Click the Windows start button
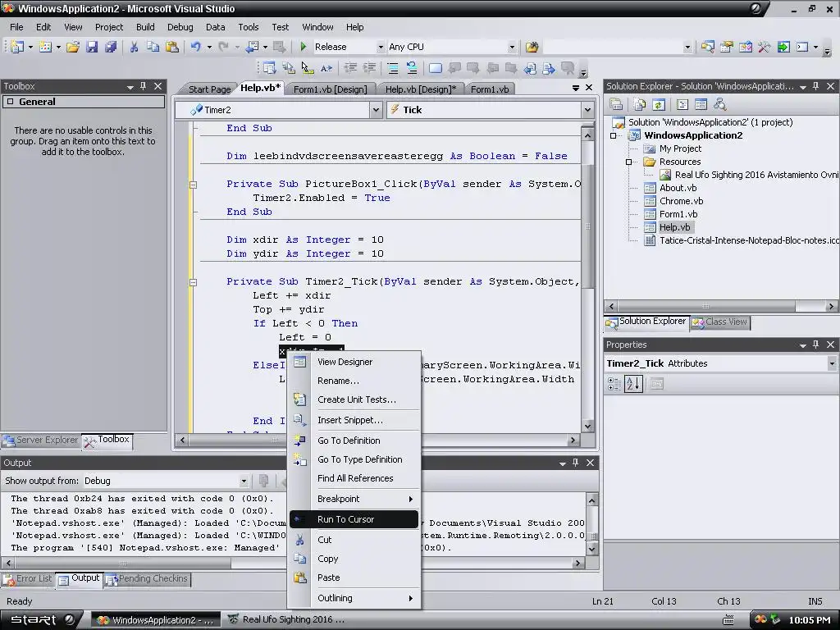840x630 pixels. (x=42, y=620)
